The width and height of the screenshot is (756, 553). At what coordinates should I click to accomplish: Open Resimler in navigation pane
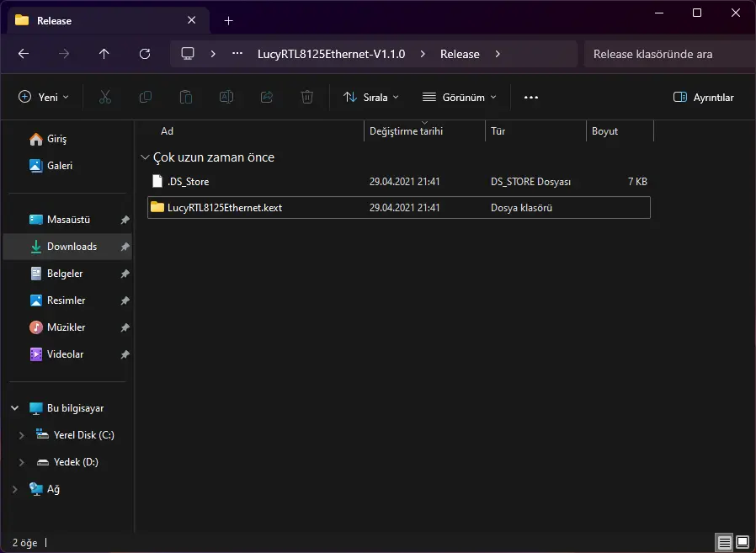coord(67,300)
